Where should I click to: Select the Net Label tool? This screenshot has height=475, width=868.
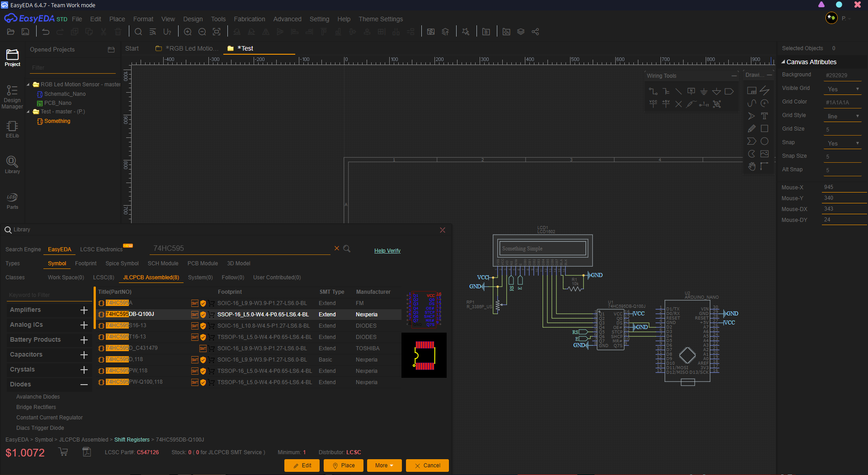[x=691, y=91]
